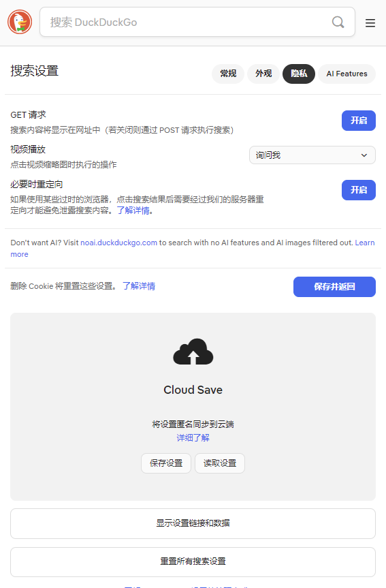The width and height of the screenshot is (386, 588).
Task: Focus the 搜索 DuckDuckGo search field
Action: click(x=197, y=22)
